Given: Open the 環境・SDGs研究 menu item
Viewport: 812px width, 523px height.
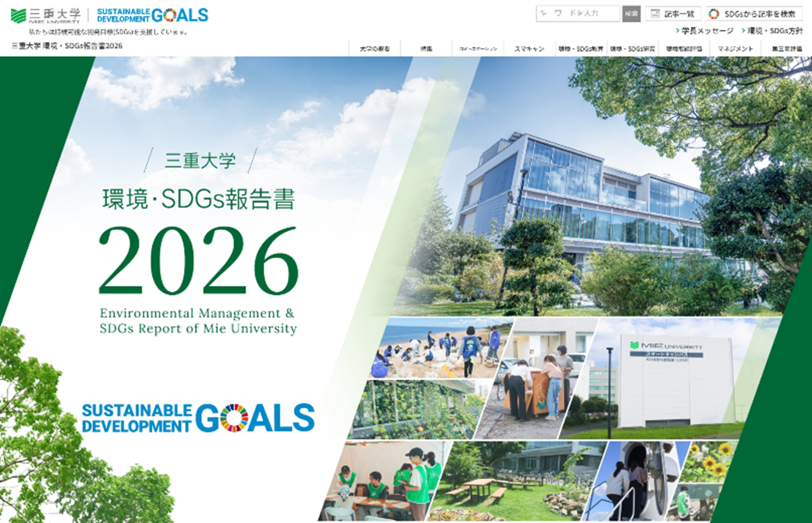Looking at the screenshot, I should (x=633, y=49).
